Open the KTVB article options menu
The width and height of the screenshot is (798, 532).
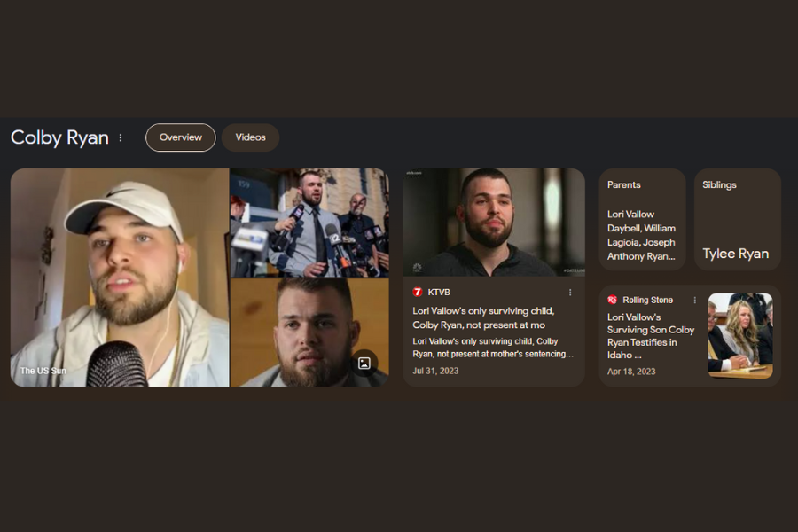pyautogui.click(x=570, y=293)
